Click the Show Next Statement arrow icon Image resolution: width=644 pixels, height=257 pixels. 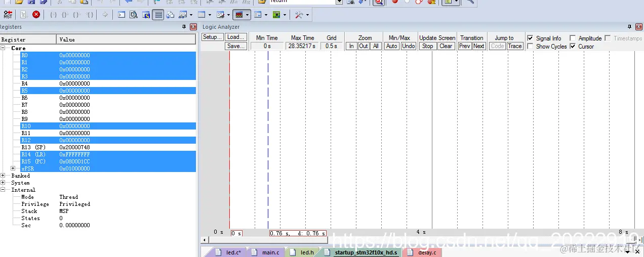[x=105, y=15]
